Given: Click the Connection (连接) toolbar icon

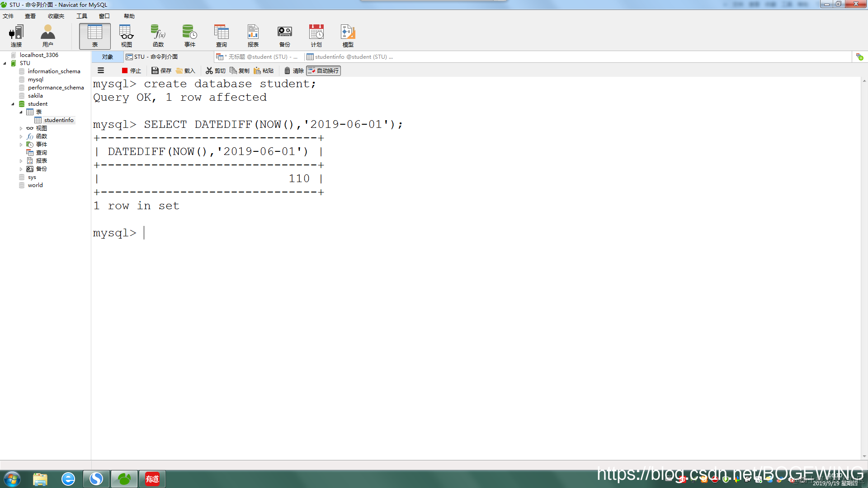Looking at the screenshot, I should (x=16, y=36).
